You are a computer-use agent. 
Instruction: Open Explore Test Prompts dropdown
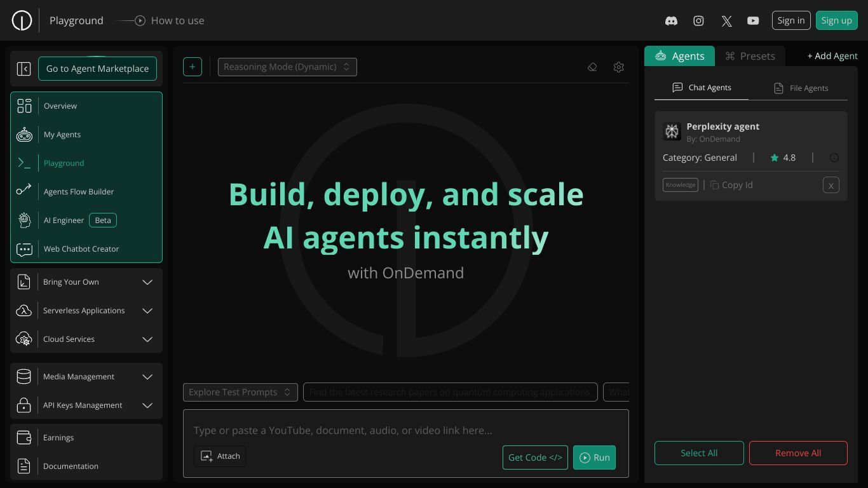point(240,392)
